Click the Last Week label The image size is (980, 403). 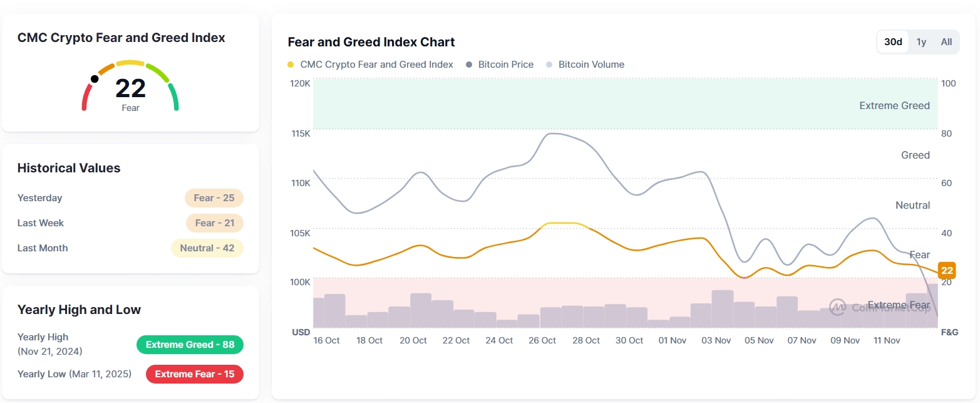click(x=41, y=223)
